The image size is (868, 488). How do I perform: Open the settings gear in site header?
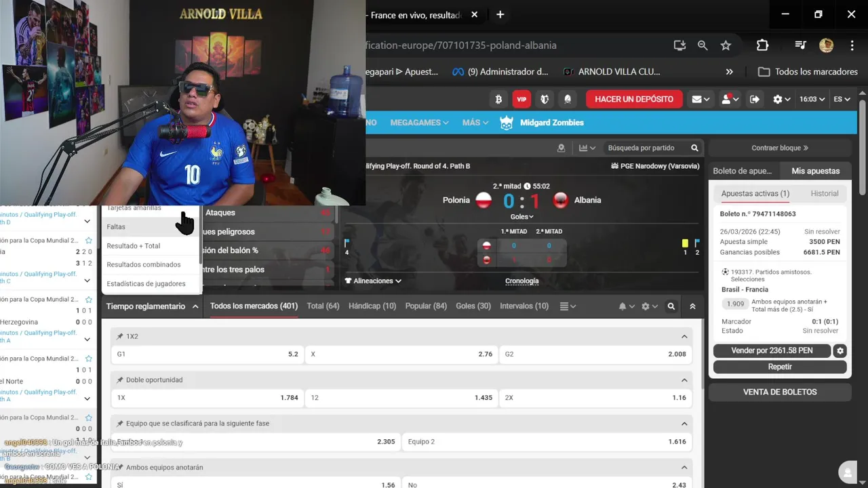click(x=782, y=99)
